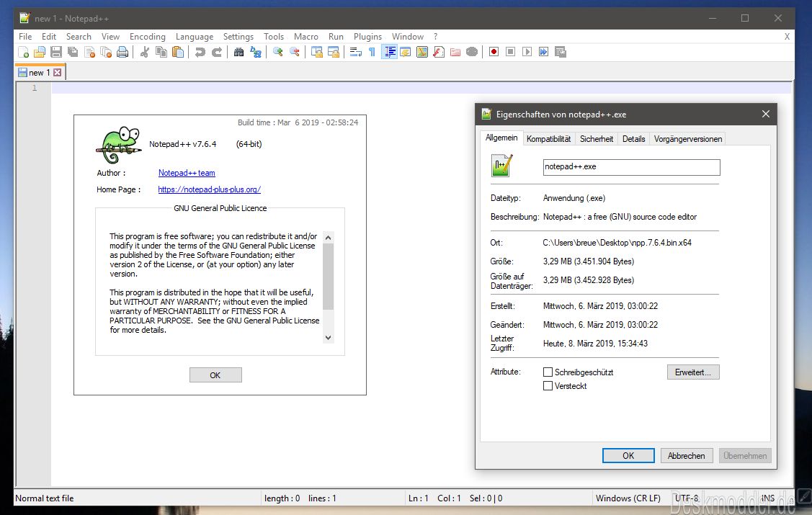Screen dimensions: 812x515
Task: Click the Erweitert... button
Action: point(693,372)
